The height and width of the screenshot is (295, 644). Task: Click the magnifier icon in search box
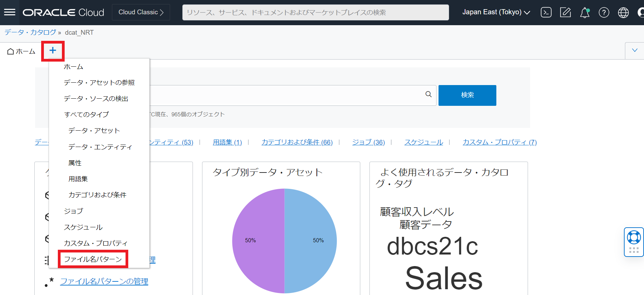click(428, 94)
